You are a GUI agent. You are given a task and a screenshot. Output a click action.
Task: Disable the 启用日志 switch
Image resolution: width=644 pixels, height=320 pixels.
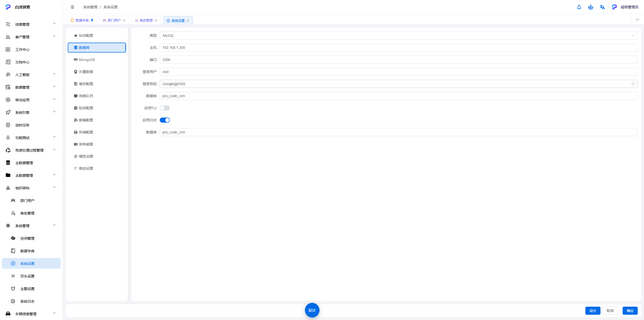165,120
